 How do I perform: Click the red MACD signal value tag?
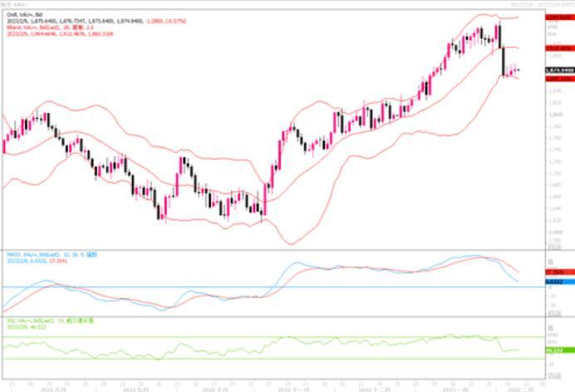[556, 272]
